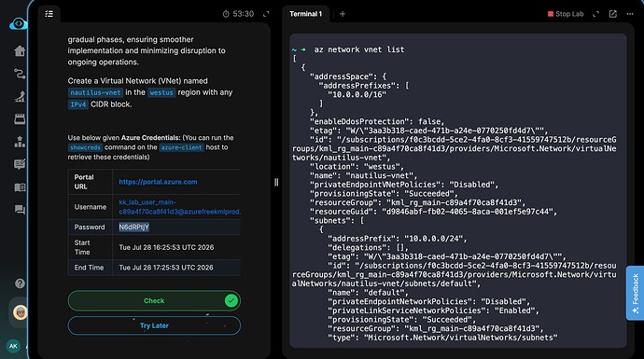Open the book library icon
This screenshot has height=359, width=644.
coord(20,187)
